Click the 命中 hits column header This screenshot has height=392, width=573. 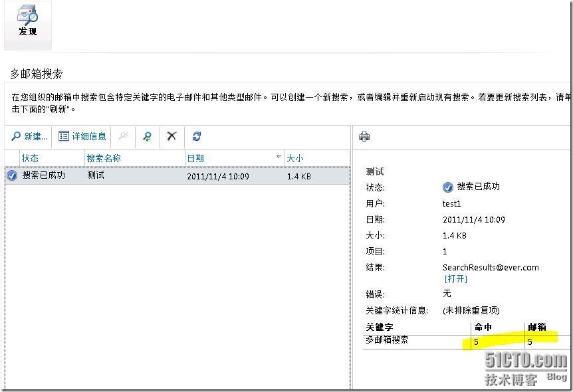tap(483, 328)
